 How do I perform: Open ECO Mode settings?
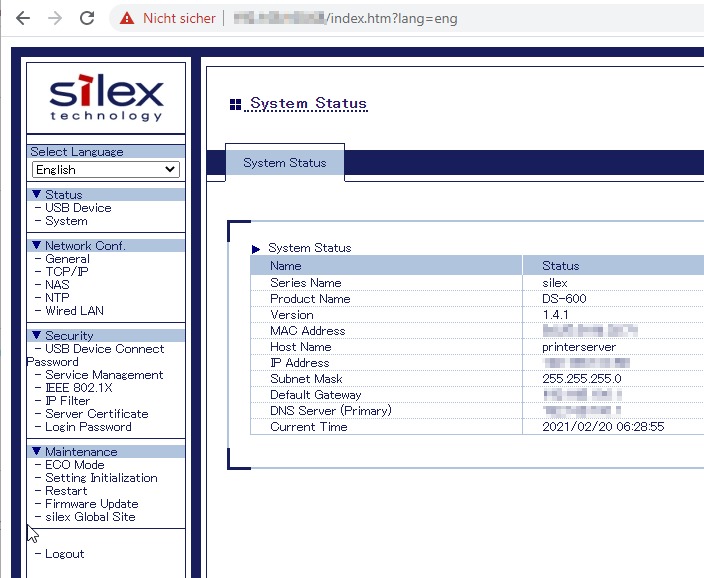click(x=75, y=465)
